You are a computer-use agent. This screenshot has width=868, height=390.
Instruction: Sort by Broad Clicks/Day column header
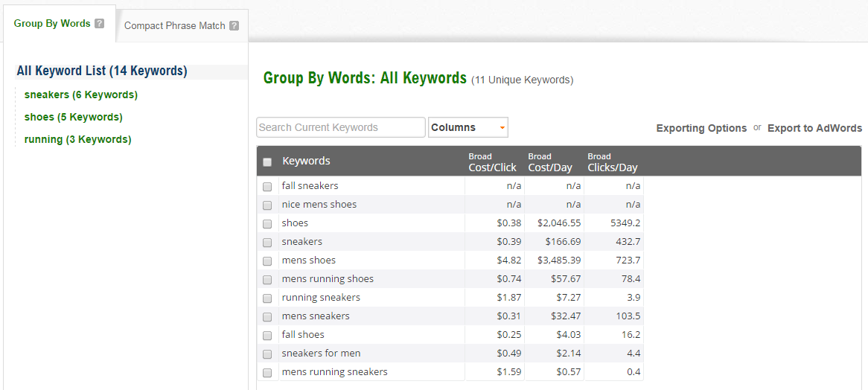click(612, 162)
